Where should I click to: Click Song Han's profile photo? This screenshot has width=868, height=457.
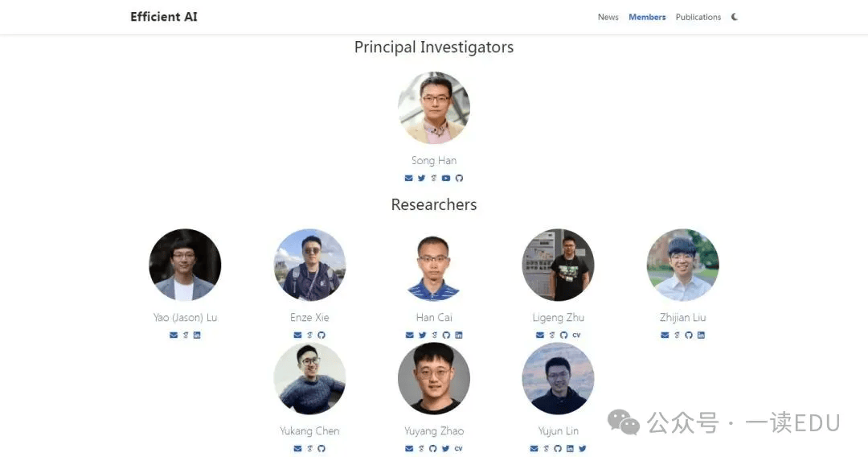tap(434, 108)
